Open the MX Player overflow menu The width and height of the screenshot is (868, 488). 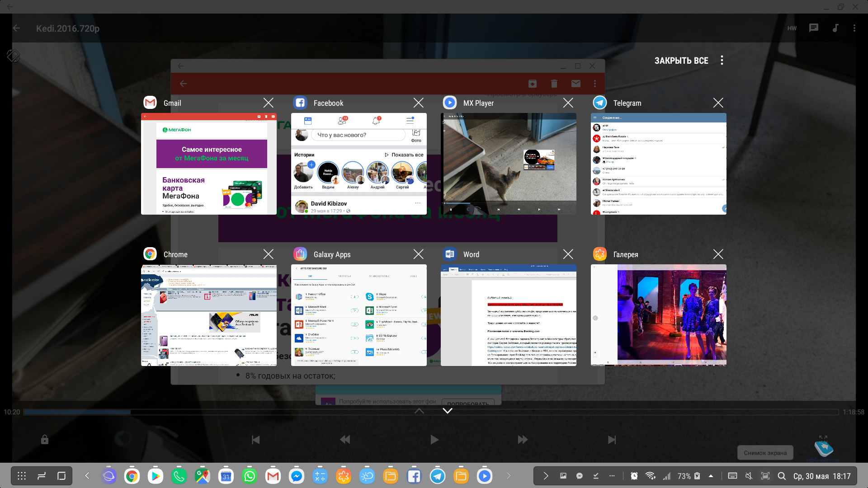point(854,28)
